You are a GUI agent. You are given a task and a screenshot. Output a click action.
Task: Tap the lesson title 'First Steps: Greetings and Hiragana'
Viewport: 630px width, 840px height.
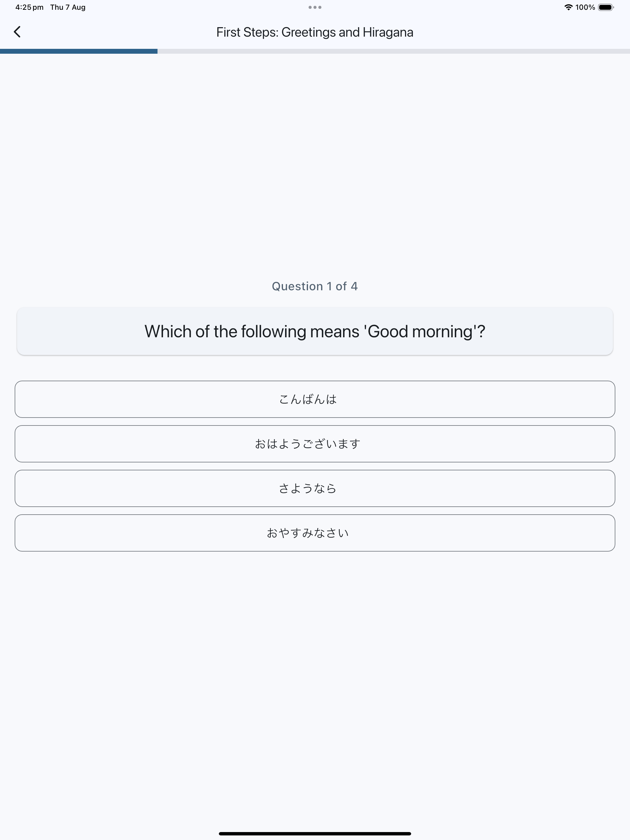315,32
